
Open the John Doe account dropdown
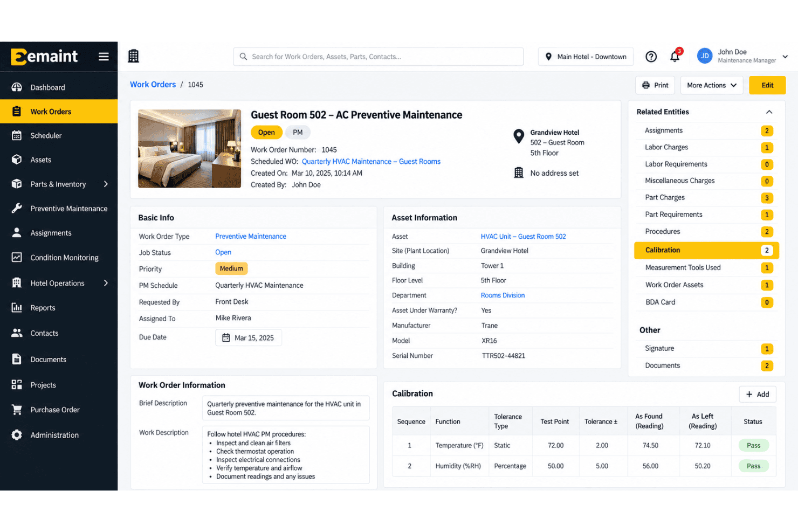tap(785, 57)
